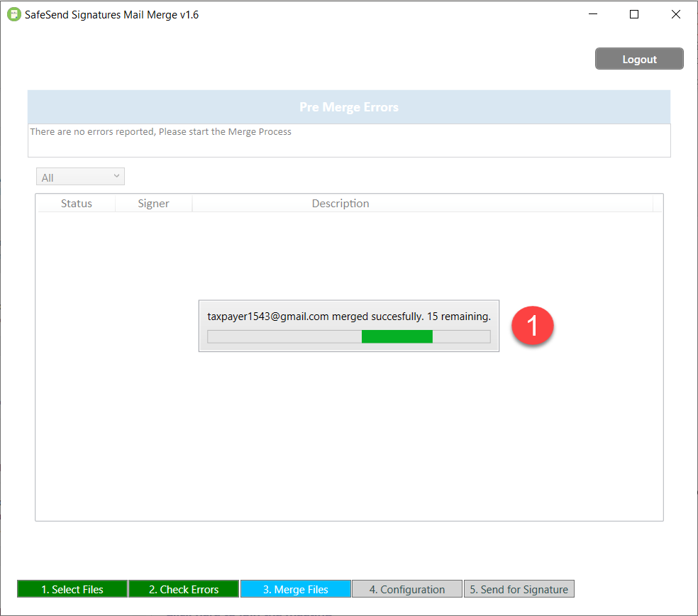Click the no errors reported message box
This screenshot has height=616, width=698.
tap(348, 140)
